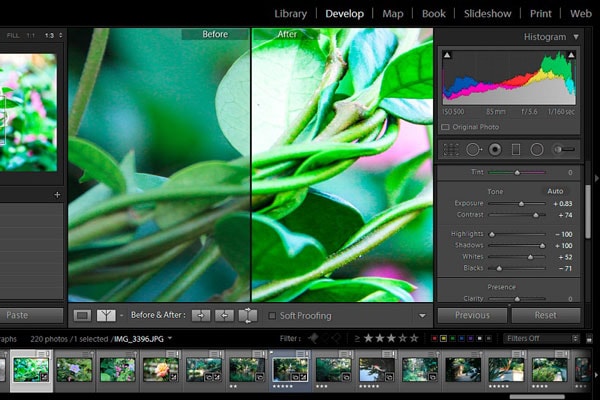Select the Adjustment Brush tool
The image size is (600, 400).
[x=565, y=149]
